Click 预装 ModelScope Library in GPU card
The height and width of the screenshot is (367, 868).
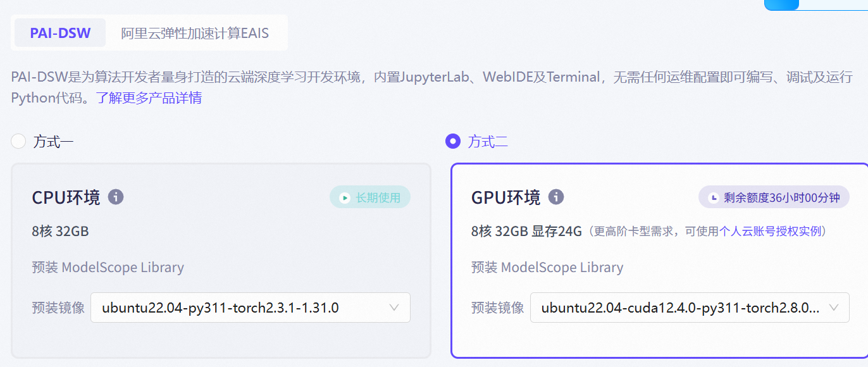(x=547, y=267)
